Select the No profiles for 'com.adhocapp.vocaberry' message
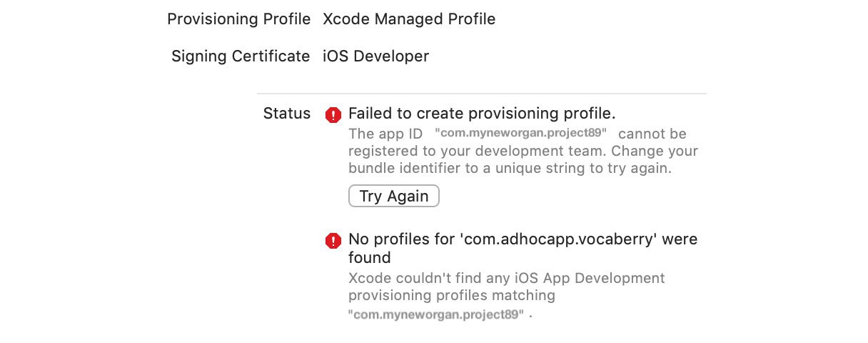This screenshot has width=868, height=343. [523, 248]
